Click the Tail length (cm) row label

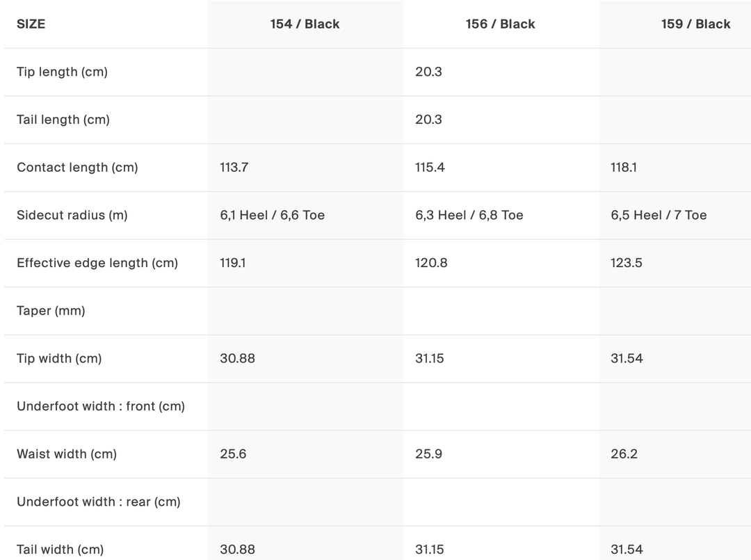click(x=63, y=120)
